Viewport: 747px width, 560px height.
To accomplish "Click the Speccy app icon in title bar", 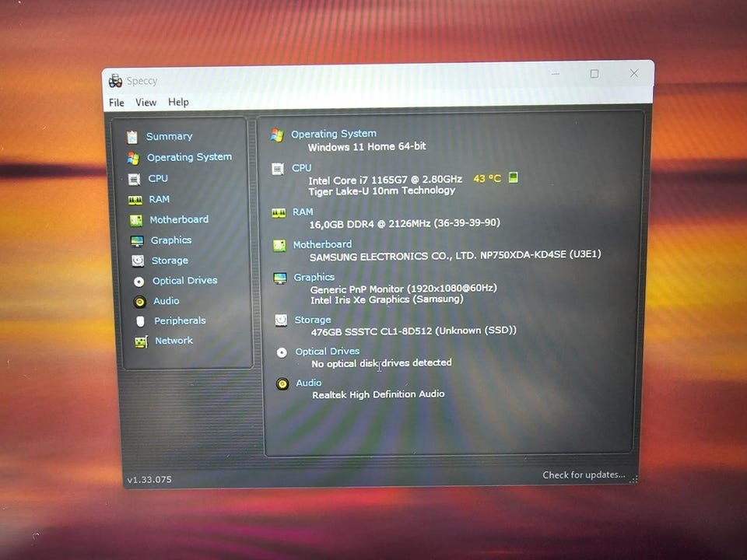I will tap(115, 81).
